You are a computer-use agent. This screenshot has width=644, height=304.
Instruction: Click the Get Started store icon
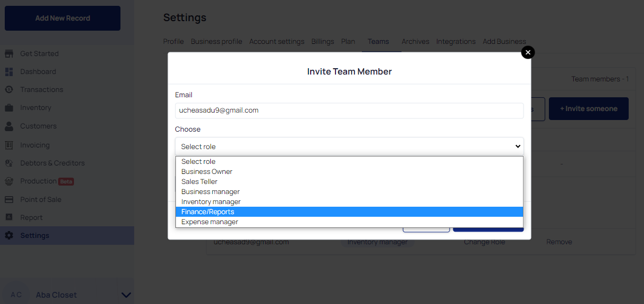9,53
